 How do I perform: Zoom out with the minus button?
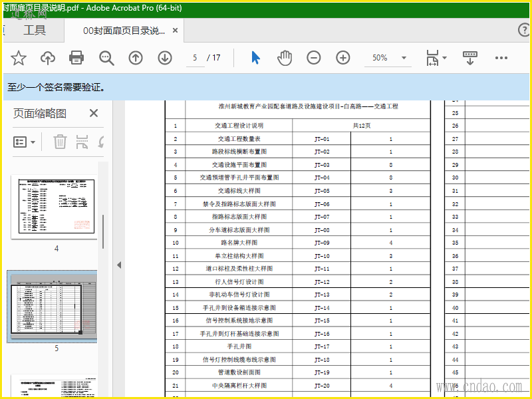click(x=313, y=58)
